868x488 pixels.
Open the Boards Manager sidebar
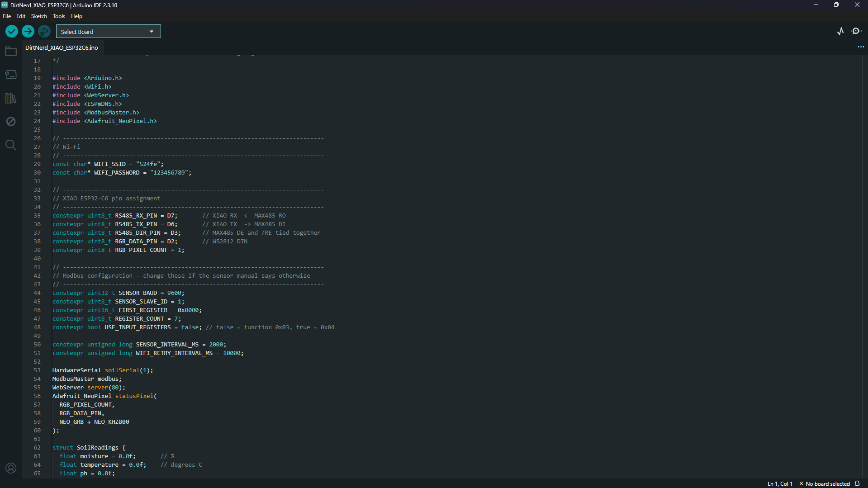point(11,75)
